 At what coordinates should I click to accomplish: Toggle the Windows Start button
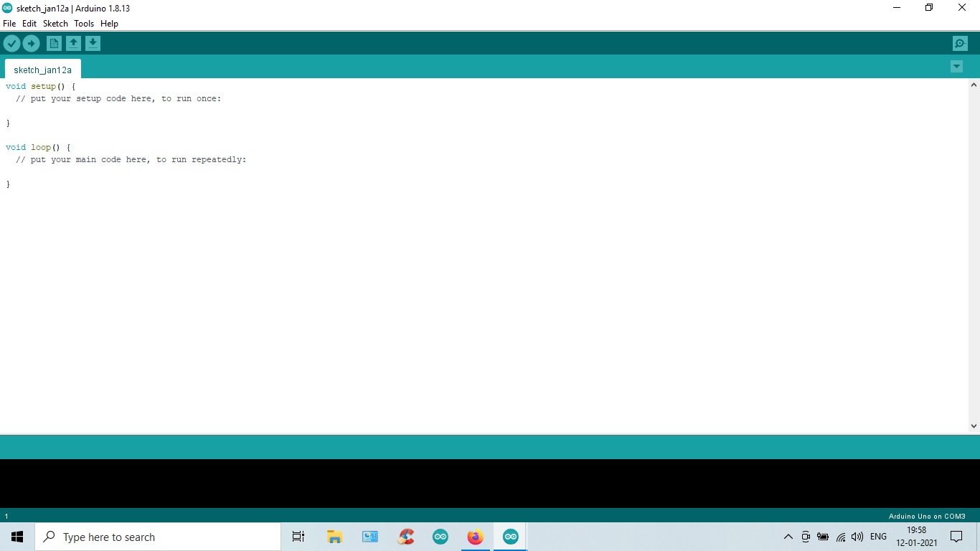point(17,536)
